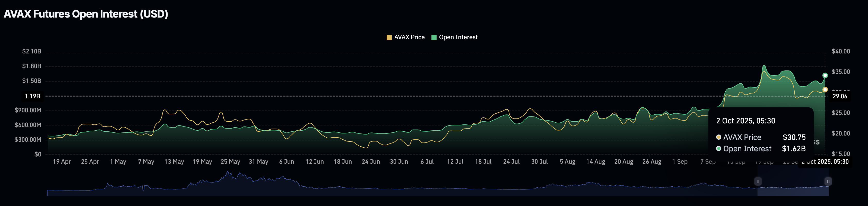Toggle the Open Interest series label
The image size is (868, 206).
pos(458,37)
